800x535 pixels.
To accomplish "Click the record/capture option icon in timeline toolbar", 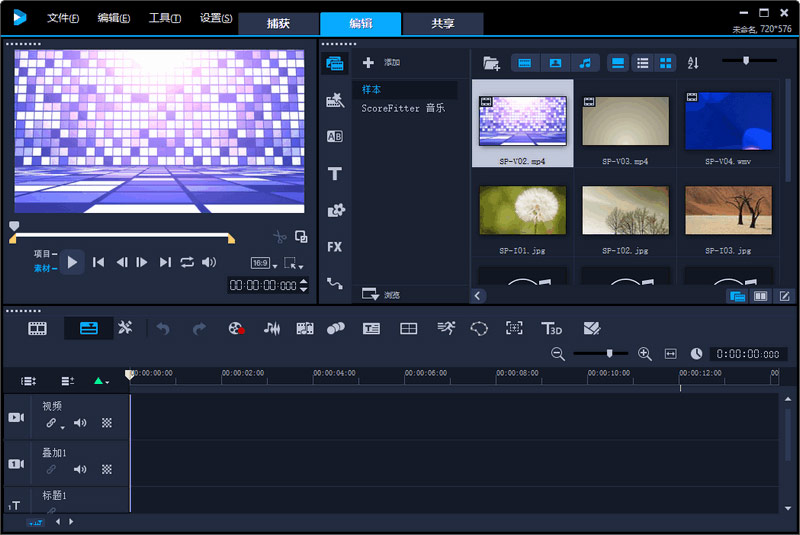I will coord(236,328).
